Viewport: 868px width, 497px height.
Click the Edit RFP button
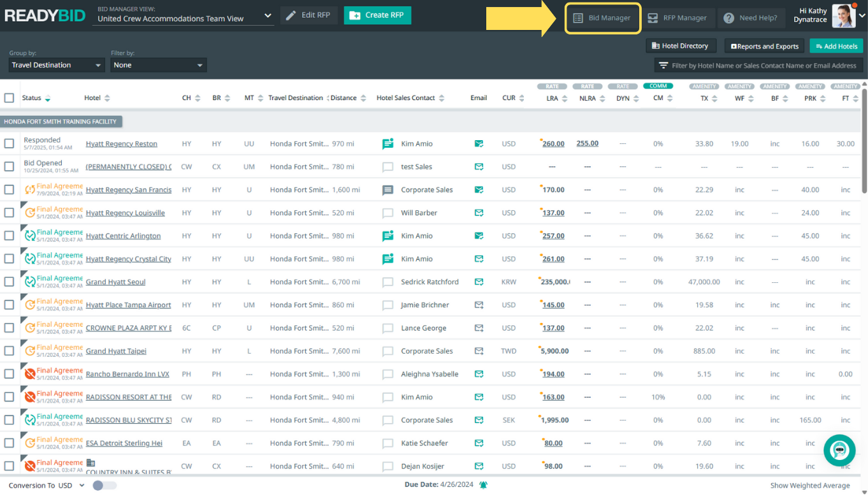[x=308, y=15]
